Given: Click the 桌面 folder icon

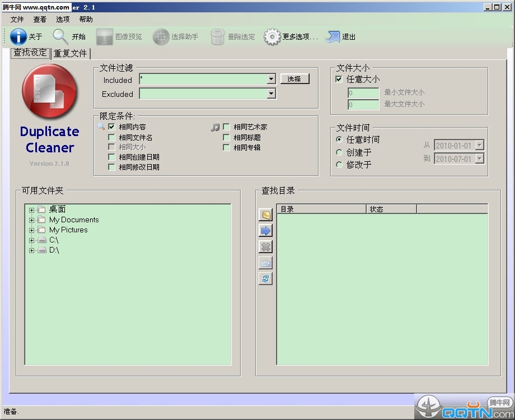Looking at the screenshot, I should point(41,209).
